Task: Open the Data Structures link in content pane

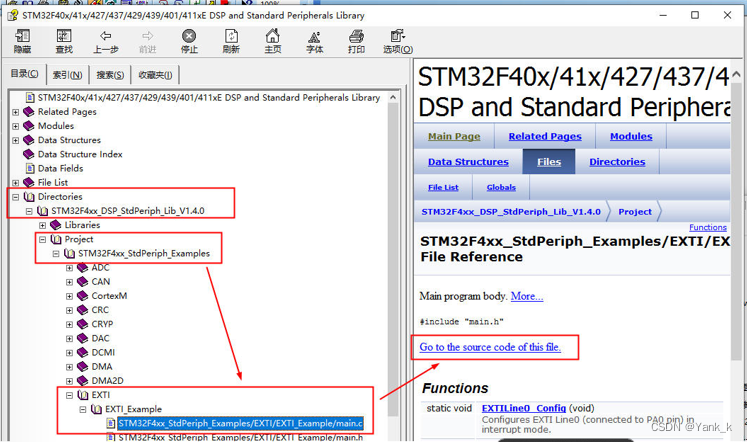Action: [468, 162]
